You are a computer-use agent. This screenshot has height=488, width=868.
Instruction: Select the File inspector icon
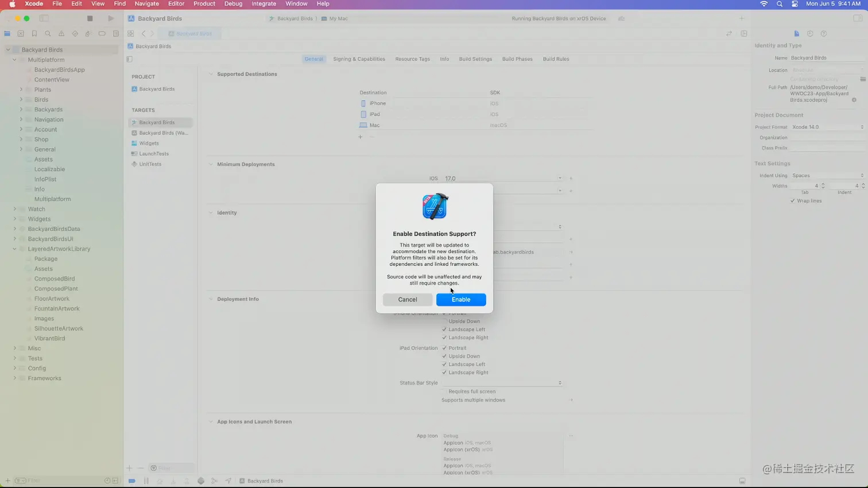pos(796,34)
